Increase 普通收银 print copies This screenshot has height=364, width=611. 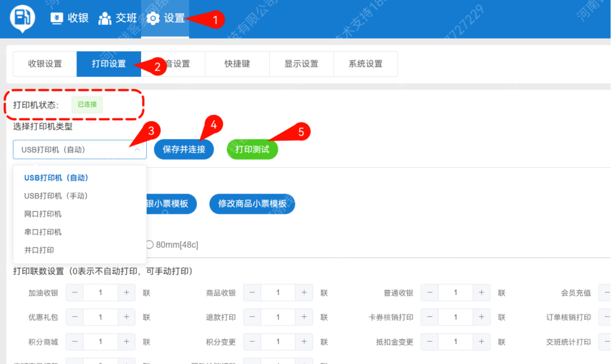click(x=481, y=293)
